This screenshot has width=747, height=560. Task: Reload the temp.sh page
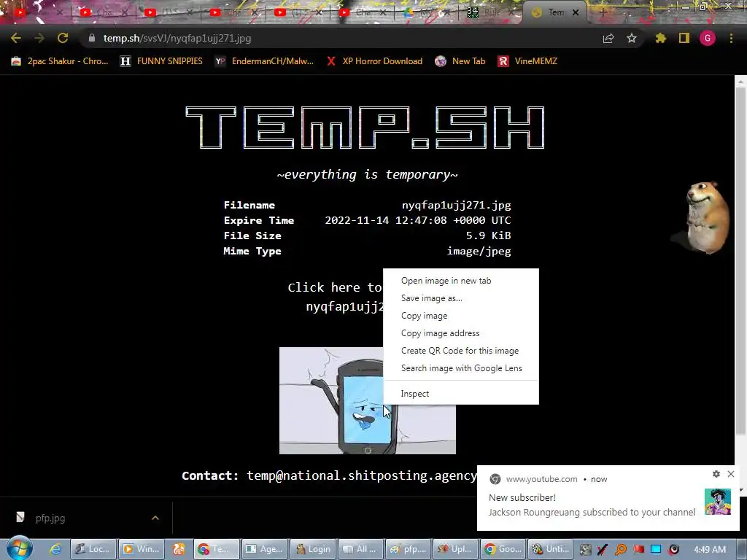coord(63,38)
